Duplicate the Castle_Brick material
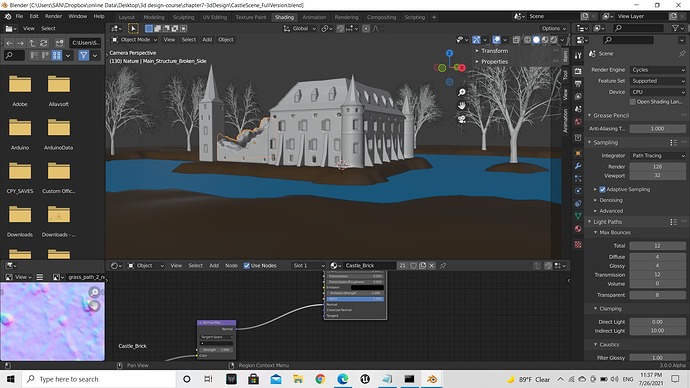The image size is (690, 388). (422, 265)
